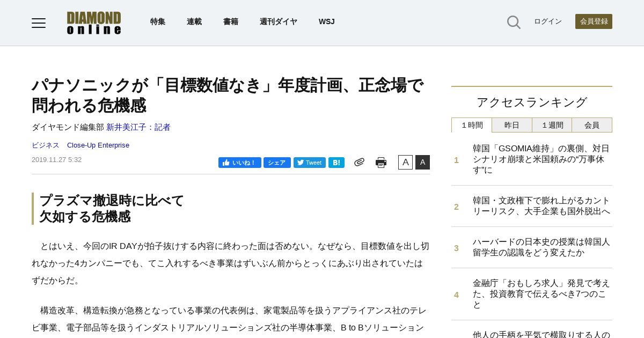
Task: Open the 特集 menu item
Action: [158, 21]
